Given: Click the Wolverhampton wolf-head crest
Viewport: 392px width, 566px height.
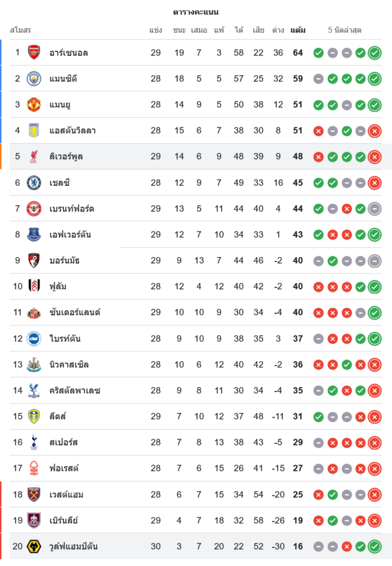Looking at the screenshot, I should tap(34, 547).
